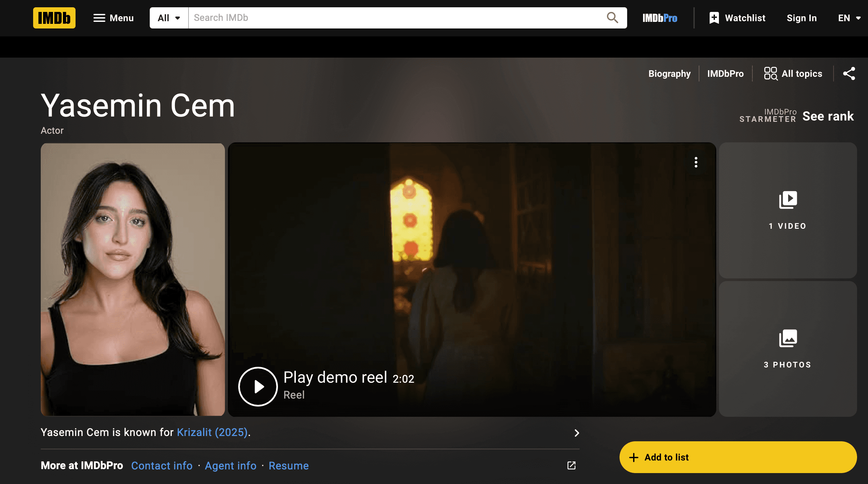Click Sign In
The height and width of the screenshot is (484, 868).
[x=801, y=18]
